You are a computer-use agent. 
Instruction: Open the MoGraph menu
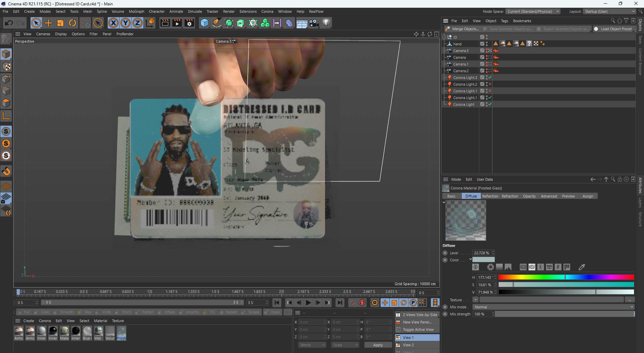point(136,11)
